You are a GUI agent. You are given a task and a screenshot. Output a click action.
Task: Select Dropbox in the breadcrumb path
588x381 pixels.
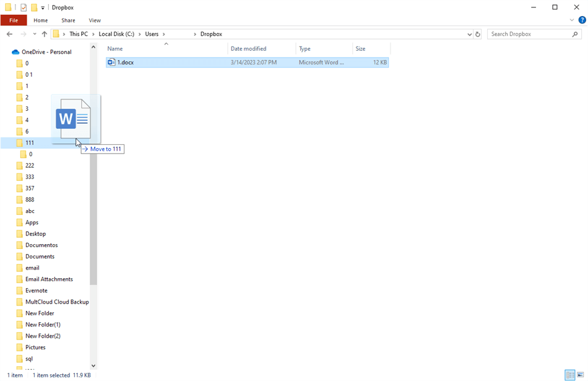pos(211,34)
